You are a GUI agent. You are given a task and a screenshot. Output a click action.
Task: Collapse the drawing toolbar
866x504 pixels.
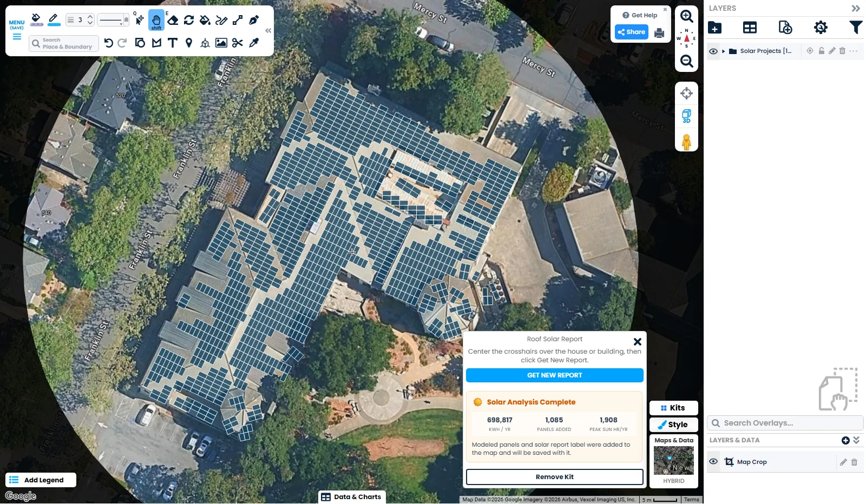click(x=268, y=31)
